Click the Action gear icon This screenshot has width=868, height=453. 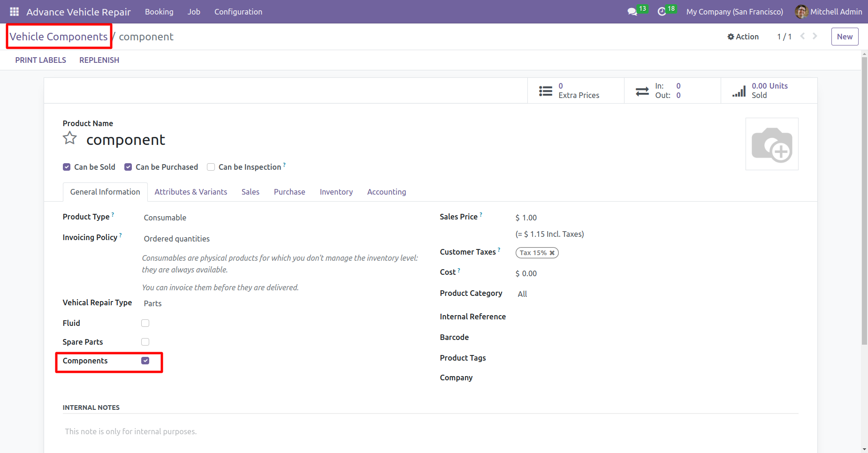731,37
